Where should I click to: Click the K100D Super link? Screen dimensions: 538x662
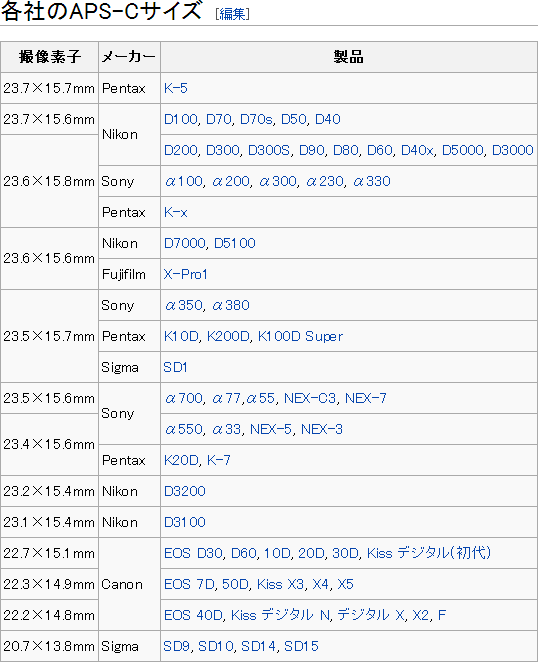pyautogui.click(x=300, y=336)
